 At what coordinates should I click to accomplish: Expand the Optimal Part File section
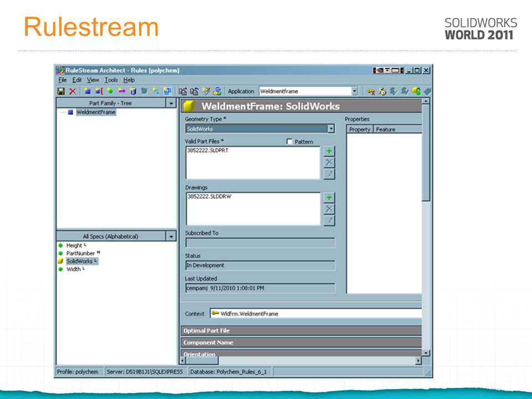tap(301, 330)
